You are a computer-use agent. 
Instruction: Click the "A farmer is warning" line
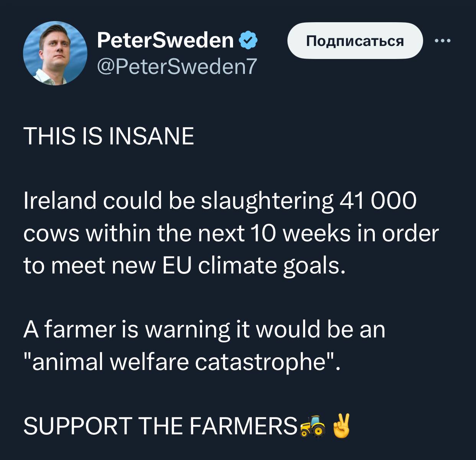[x=126, y=329]
